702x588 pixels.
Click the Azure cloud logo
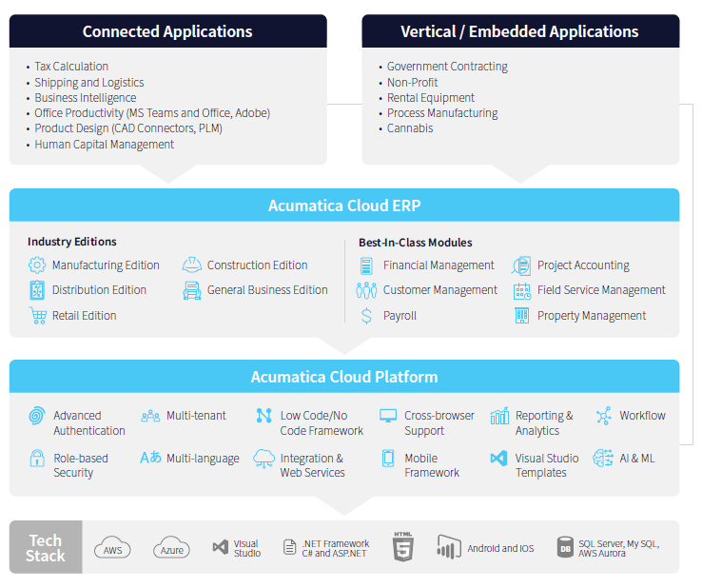pyautogui.click(x=172, y=549)
